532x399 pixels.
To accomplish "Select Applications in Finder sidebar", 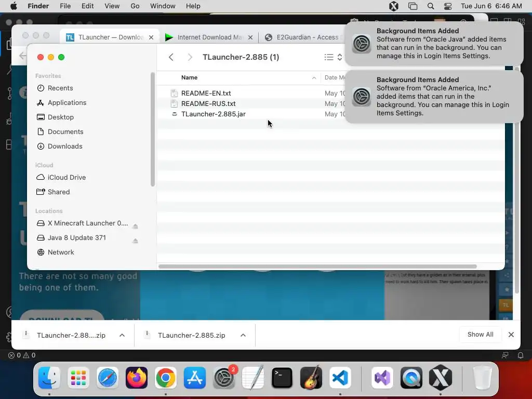I will coord(67,103).
